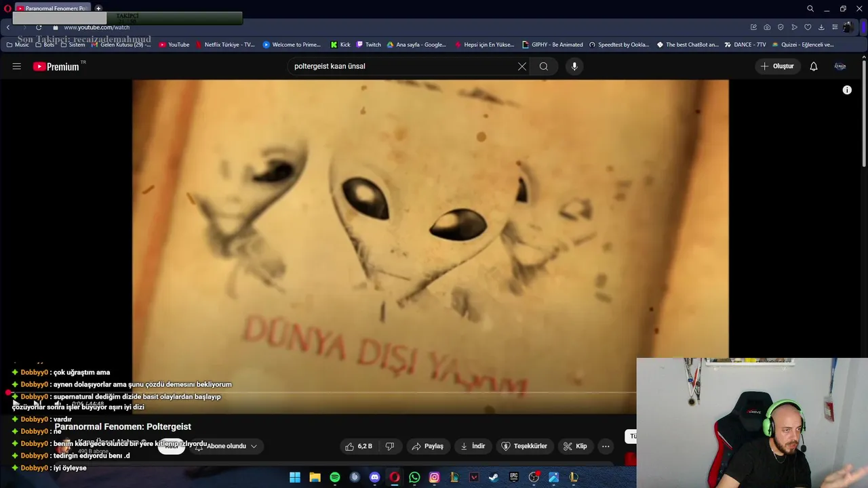Open Welcome to Prime bookmark
The width and height of the screenshot is (868, 488).
[292, 45]
